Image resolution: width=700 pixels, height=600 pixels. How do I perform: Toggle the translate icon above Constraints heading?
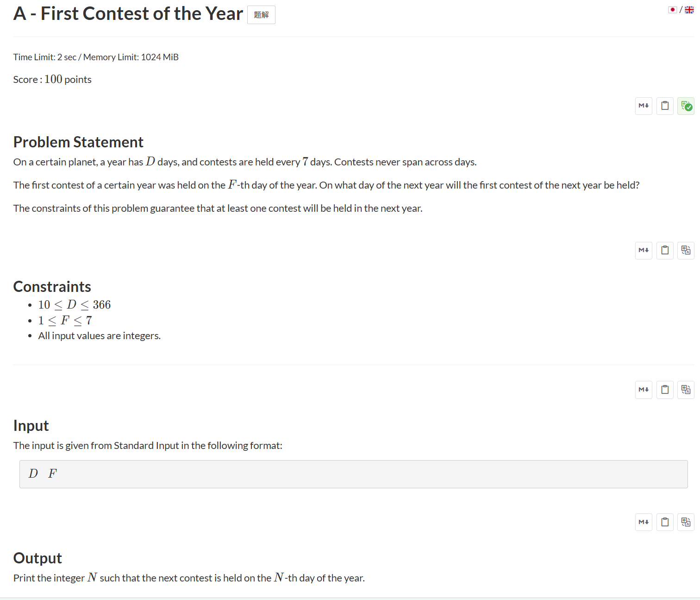(x=686, y=250)
